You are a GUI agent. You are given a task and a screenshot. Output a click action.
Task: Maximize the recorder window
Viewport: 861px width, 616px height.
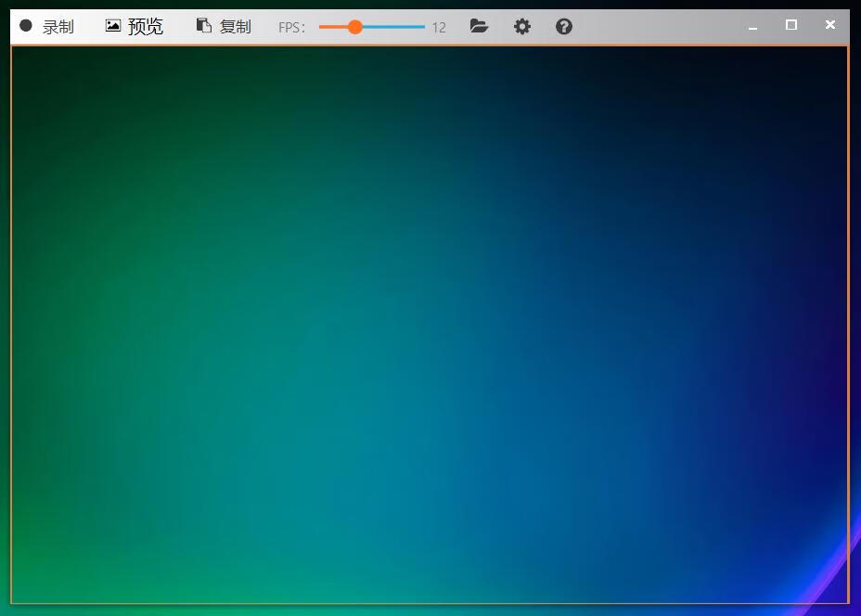pyautogui.click(x=791, y=25)
